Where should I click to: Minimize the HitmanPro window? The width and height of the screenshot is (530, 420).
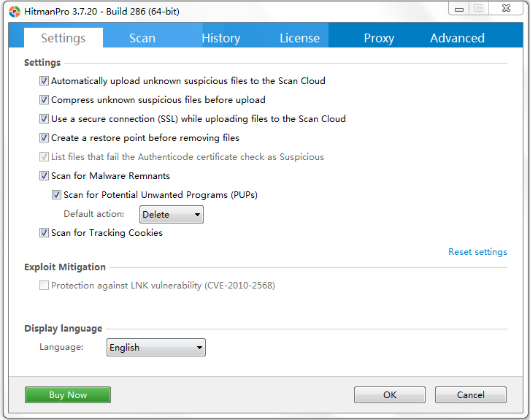click(x=458, y=9)
